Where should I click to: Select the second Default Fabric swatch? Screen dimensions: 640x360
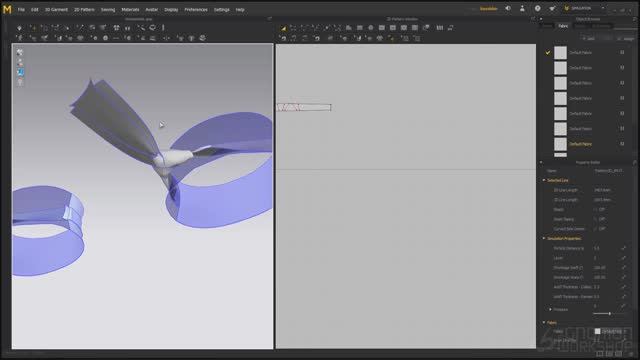point(560,68)
